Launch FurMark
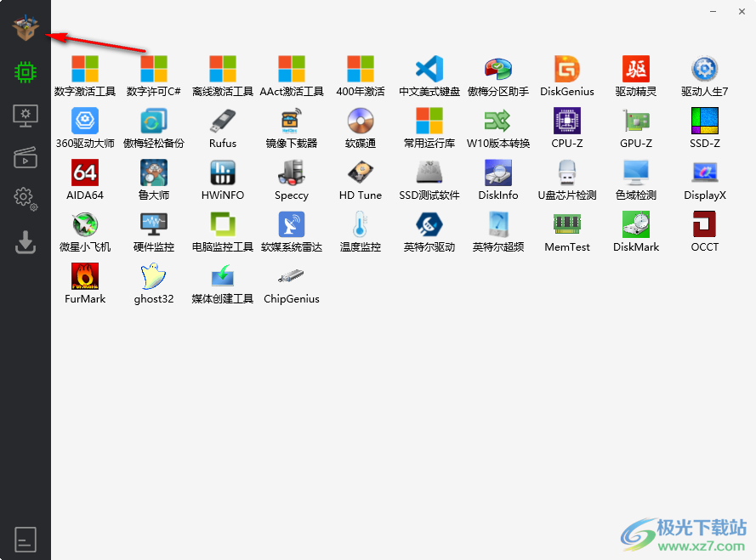 (x=85, y=284)
